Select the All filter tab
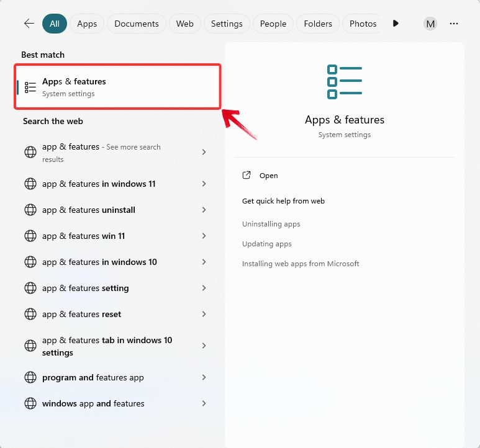This screenshot has height=448, width=480. point(55,24)
